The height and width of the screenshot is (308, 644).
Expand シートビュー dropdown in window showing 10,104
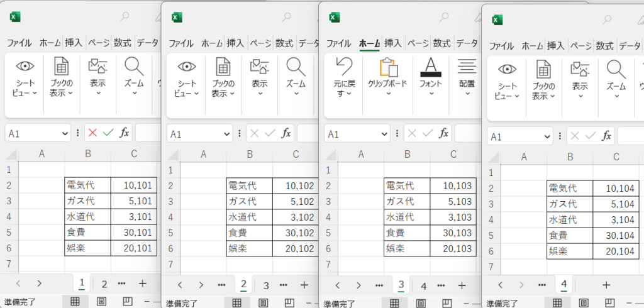pyautogui.click(x=516, y=96)
